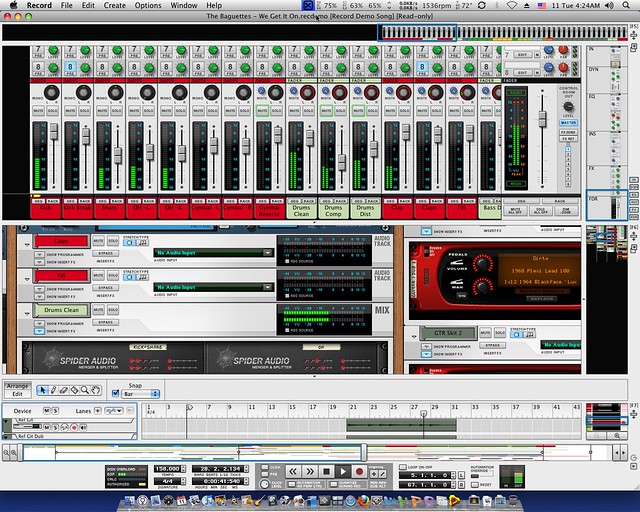Select the Magnify tool
This screenshot has width=640, height=512.
pyautogui.click(x=84, y=390)
